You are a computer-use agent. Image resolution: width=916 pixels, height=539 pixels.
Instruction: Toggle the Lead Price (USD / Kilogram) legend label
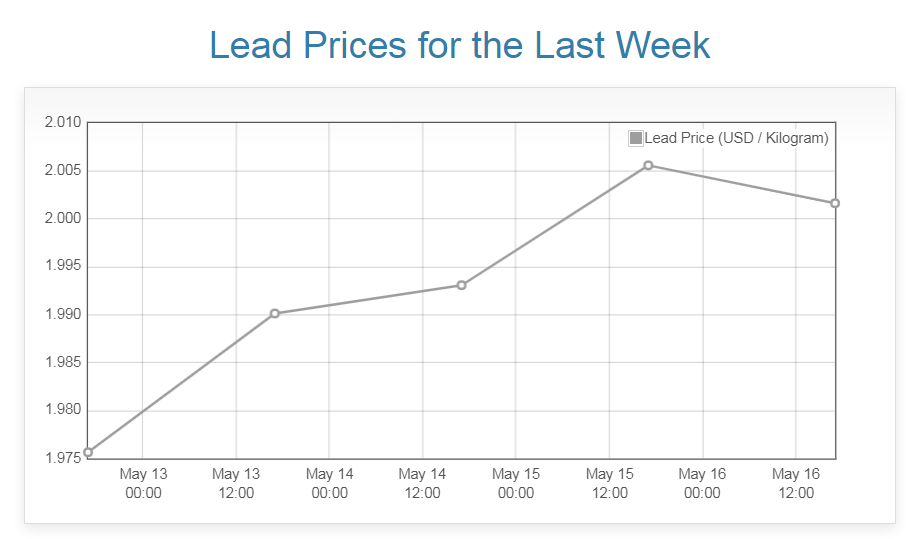point(737,138)
